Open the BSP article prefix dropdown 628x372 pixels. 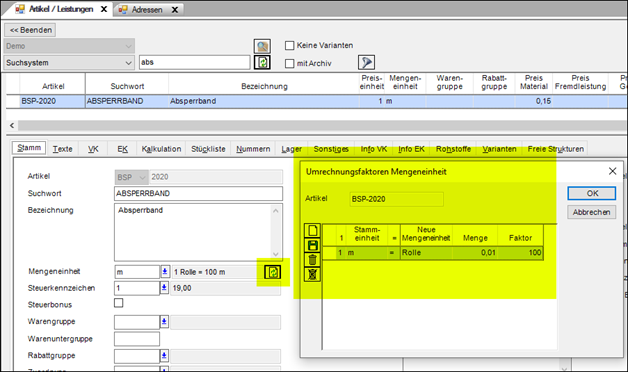(132, 177)
